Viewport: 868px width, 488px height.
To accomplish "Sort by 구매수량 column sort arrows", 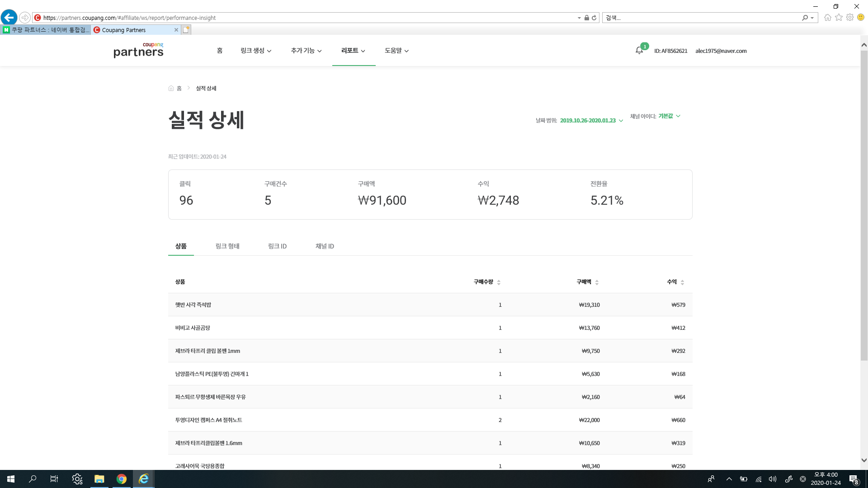I will pos(499,282).
